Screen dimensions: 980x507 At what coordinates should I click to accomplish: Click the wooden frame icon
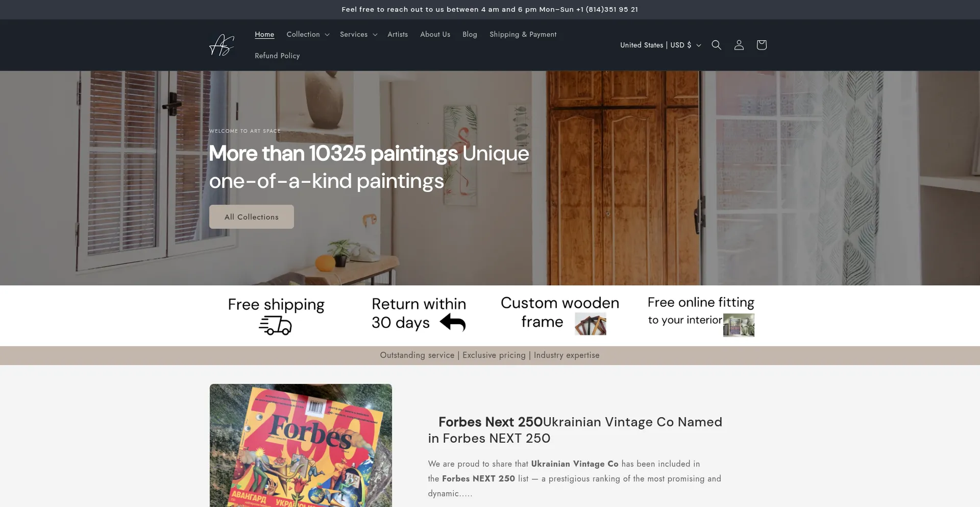[x=591, y=324]
